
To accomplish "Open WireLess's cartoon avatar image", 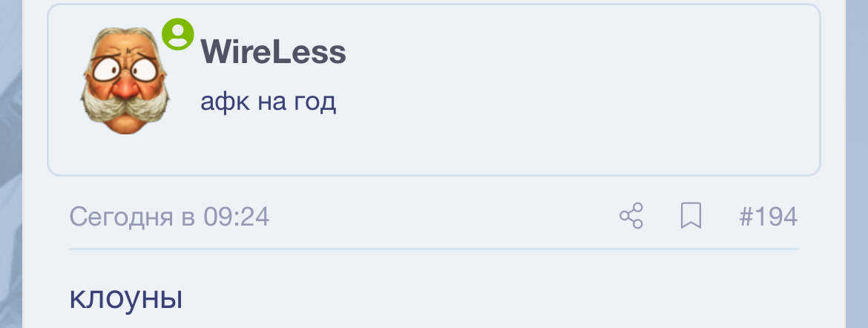I will (x=125, y=82).
